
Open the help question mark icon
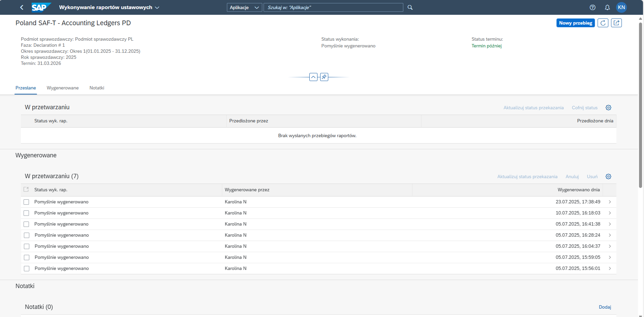click(592, 7)
